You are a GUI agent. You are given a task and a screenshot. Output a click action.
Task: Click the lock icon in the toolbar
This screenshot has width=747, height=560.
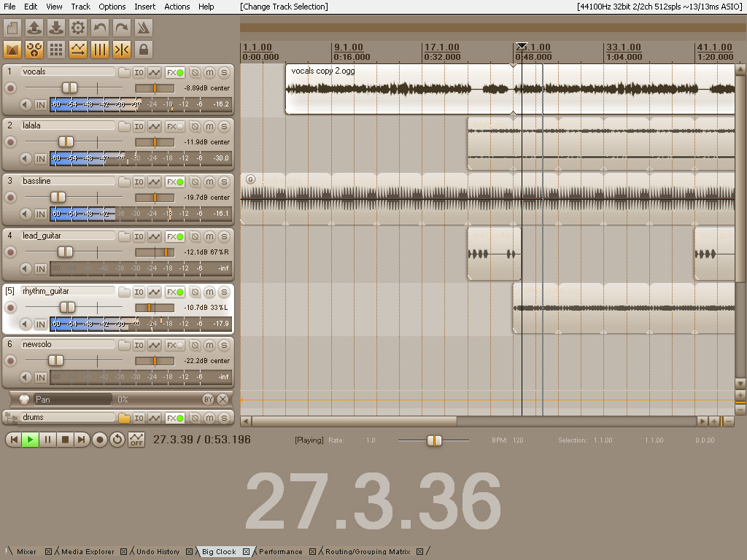click(144, 50)
